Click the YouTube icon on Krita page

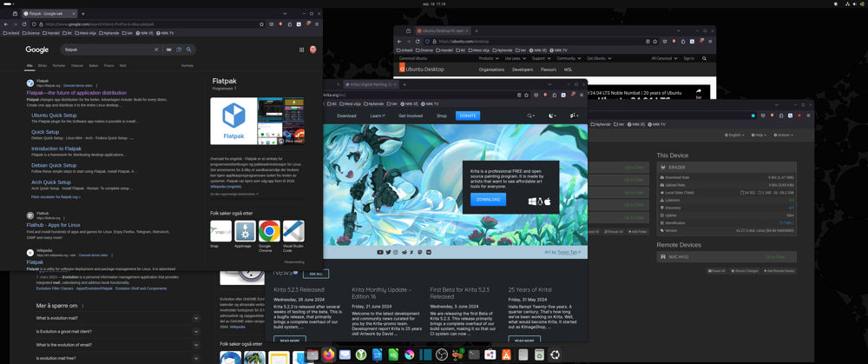(x=380, y=252)
